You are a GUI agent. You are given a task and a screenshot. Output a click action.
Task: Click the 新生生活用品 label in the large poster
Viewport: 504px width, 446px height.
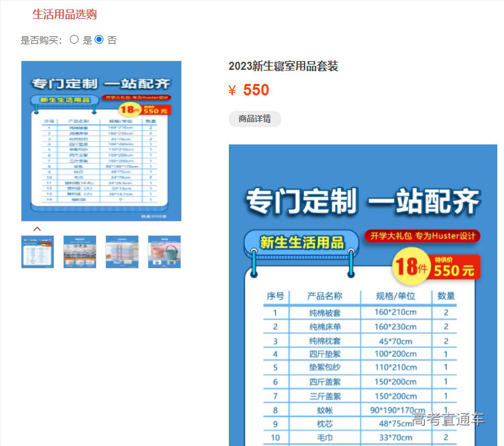coord(301,242)
